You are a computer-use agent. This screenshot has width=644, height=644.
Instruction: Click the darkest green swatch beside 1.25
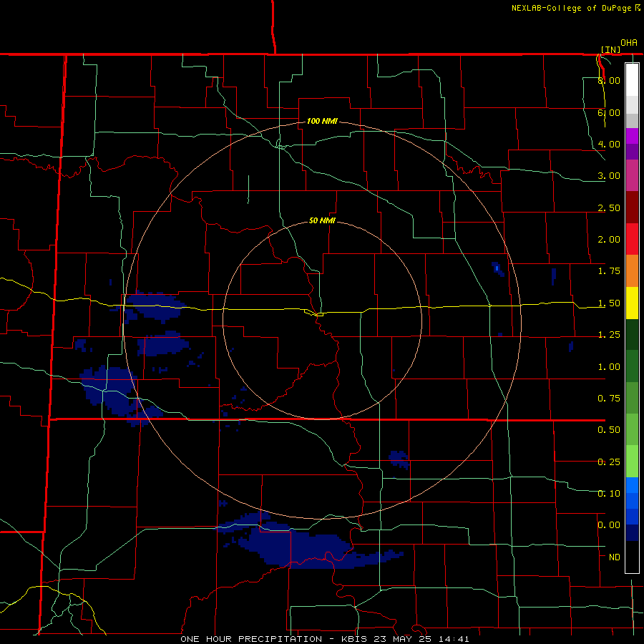click(x=632, y=335)
